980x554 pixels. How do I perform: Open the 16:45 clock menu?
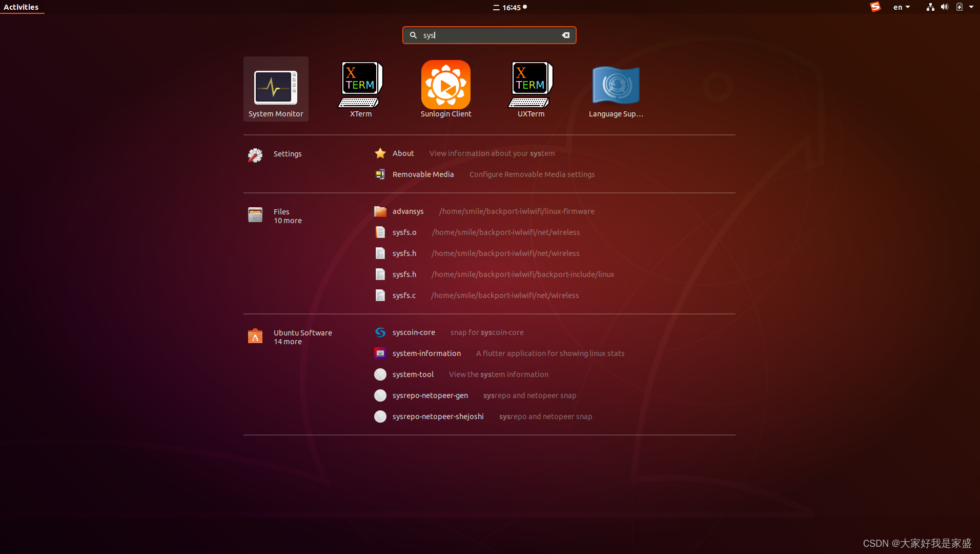[510, 7]
